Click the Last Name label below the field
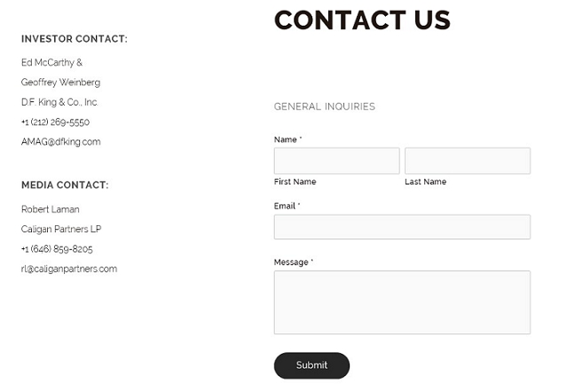The width and height of the screenshot is (567, 392). pos(426,182)
